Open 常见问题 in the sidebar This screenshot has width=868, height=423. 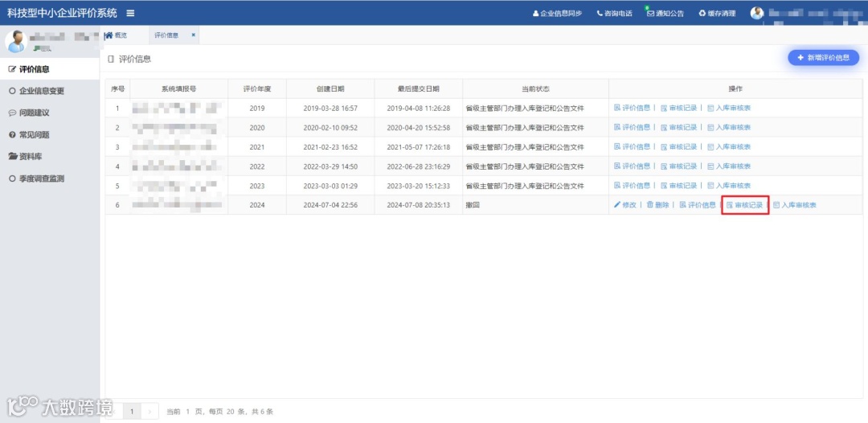click(50, 134)
